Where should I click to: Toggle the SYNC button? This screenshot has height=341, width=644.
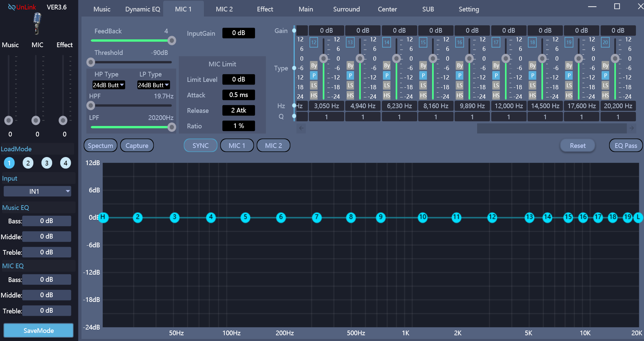pyautogui.click(x=201, y=146)
